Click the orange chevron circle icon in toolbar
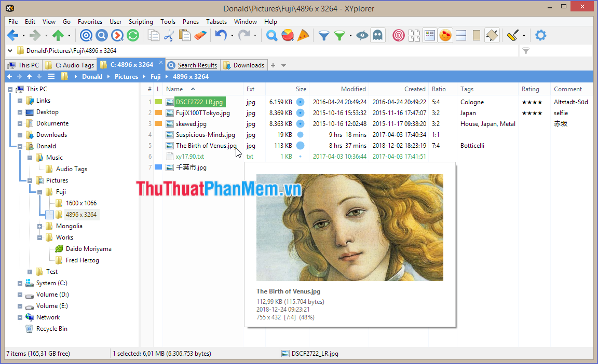Screen dimensions: 598x364 tap(117, 35)
